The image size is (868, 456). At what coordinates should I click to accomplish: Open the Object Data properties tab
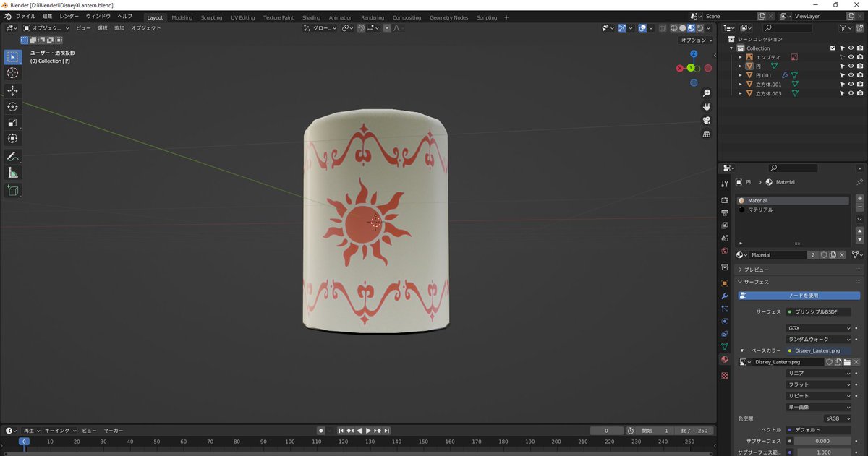pyautogui.click(x=724, y=347)
